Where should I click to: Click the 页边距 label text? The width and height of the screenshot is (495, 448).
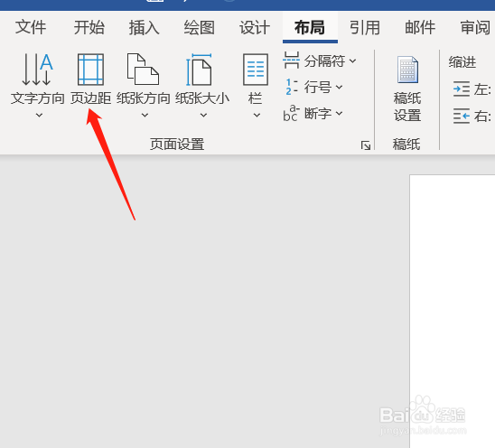click(x=90, y=98)
